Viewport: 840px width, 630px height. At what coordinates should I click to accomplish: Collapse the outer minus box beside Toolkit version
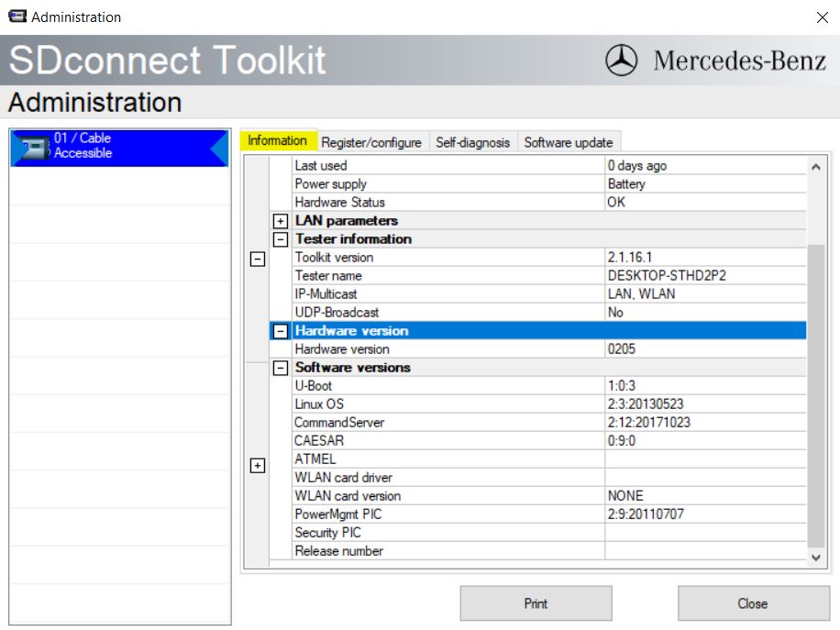pyautogui.click(x=258, y=260)
